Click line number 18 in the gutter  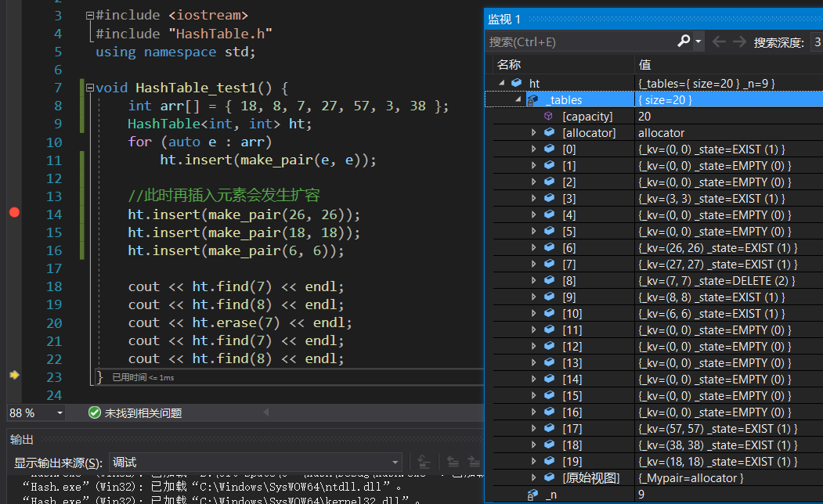[x=54, y=287]
